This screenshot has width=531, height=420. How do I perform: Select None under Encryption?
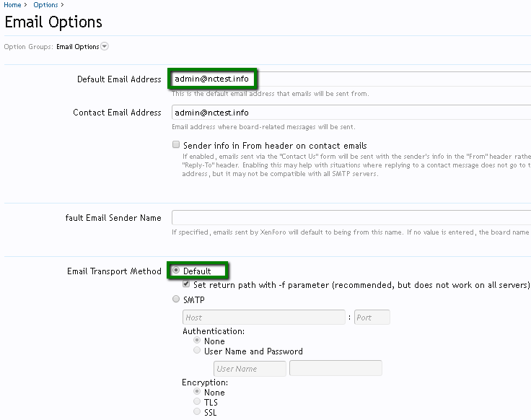tap(197, 391)
